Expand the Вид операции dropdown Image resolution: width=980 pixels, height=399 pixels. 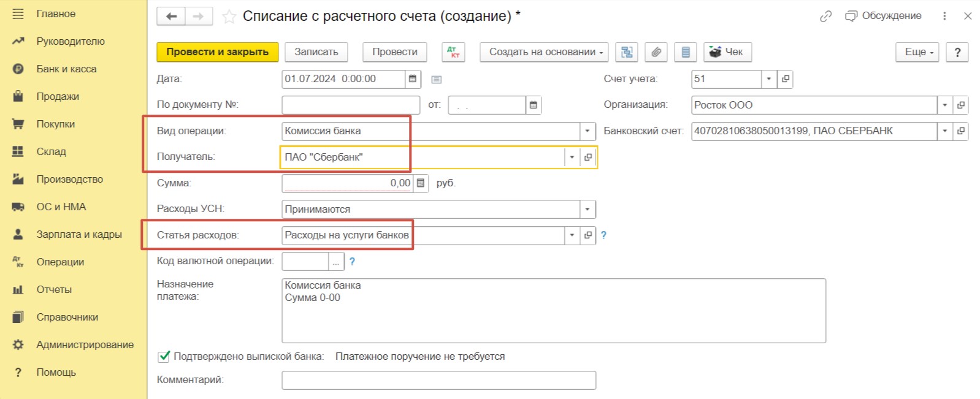click(587, 131)
